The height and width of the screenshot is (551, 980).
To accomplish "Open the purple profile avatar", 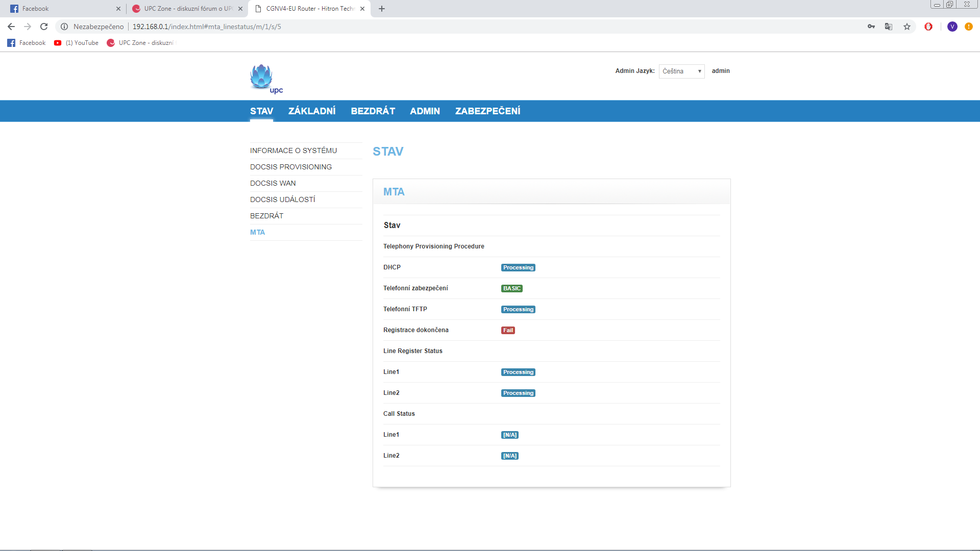I will pos(952,27).
